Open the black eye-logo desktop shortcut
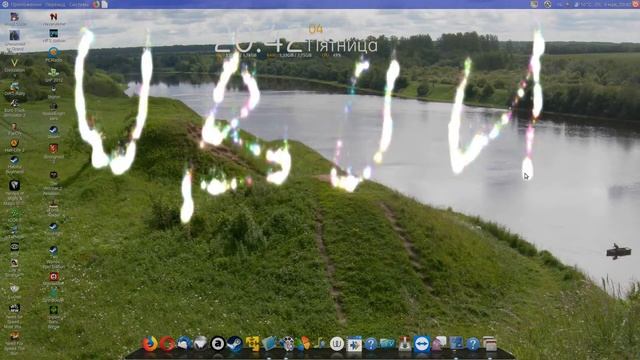The height and width of the screenshot is (360, 640). [14, 247]
